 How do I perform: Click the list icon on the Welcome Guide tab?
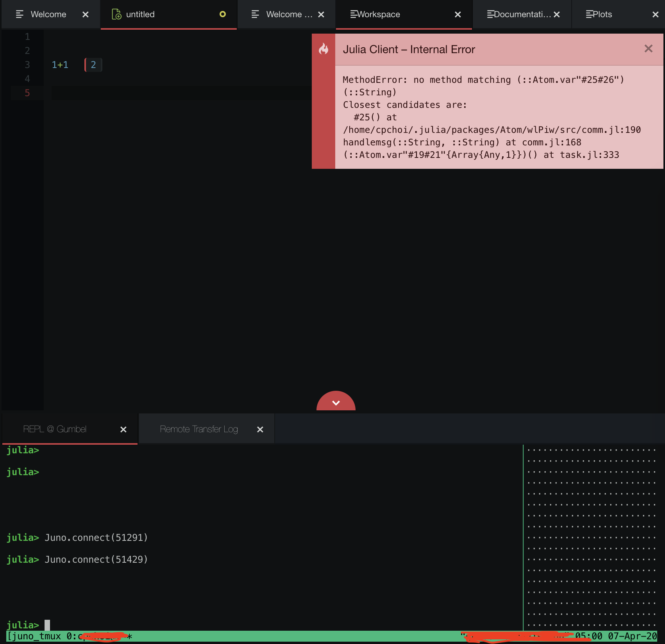click(254, 14)
